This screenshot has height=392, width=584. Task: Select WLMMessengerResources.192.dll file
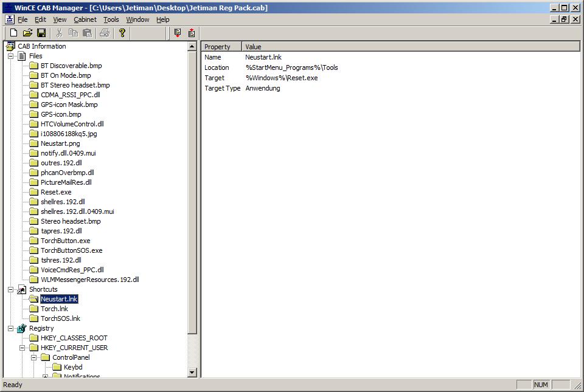click(90, 280)
